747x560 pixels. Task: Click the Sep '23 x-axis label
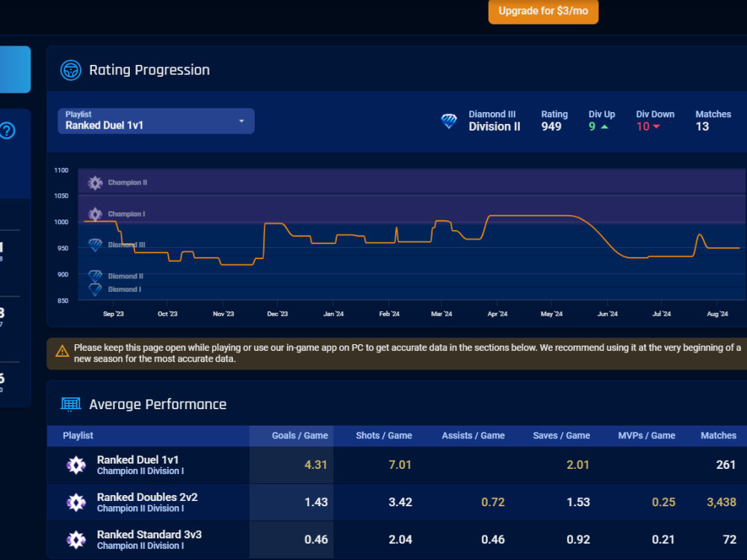(x=114, y=314)
